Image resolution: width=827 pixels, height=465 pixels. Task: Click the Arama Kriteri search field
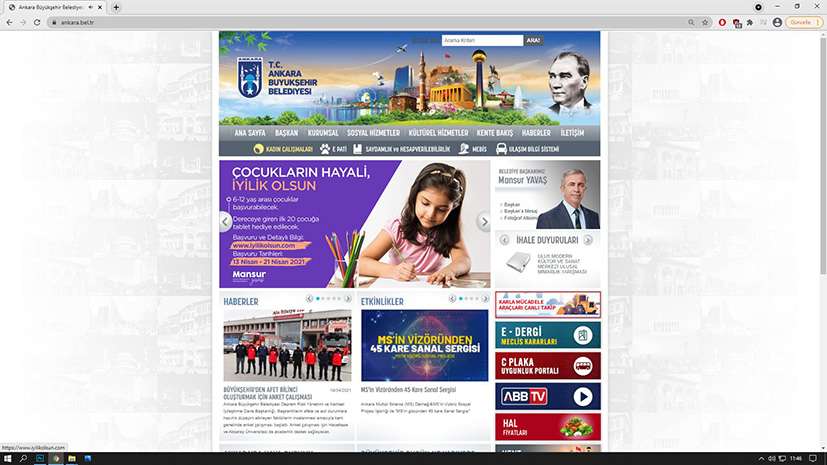click(482, 41)
